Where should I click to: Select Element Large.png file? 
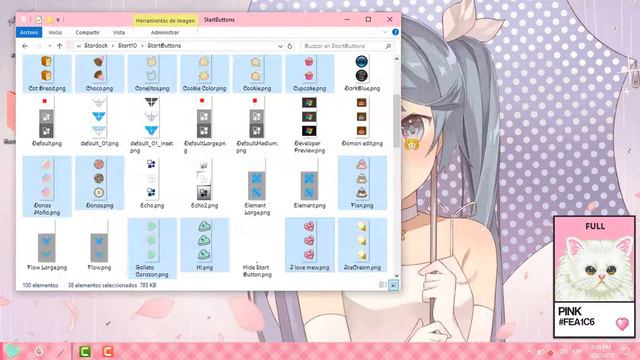[x=257, y=186]
